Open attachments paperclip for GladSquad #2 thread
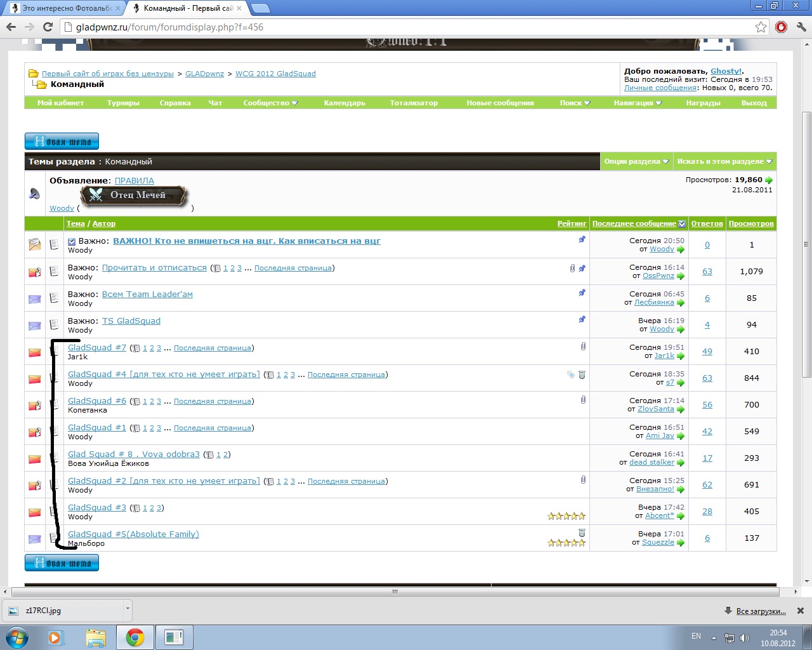Image resolution: width=812 pixels, height=650 pixels. coord(583,480)
